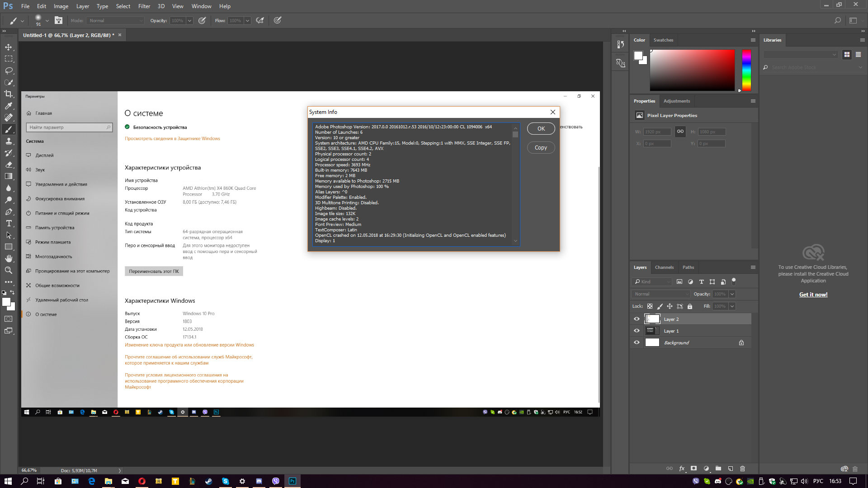Image resolution: width=868 pixels, height=488 pixels.
Task: Toggle layer filtering switch on
Action: click(734, 282)
